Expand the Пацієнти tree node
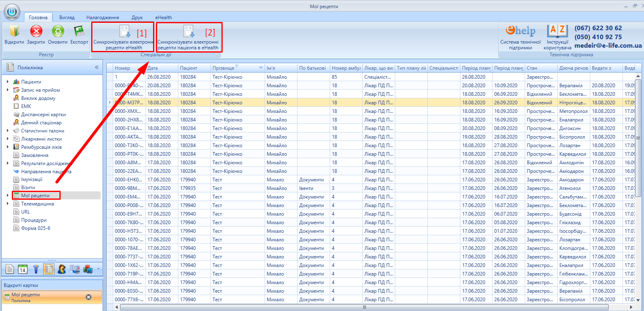This screenshot has height=311, width=644. click(8, 82)
